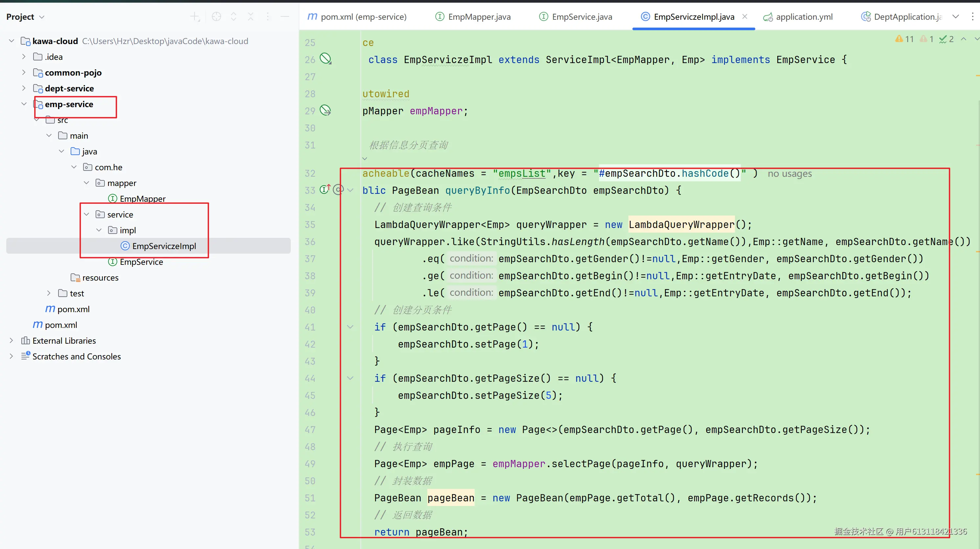Collapse the emp-service module
Image resolution: width=980 pixels, height=549 pixels.
click(x=24, y=104)
